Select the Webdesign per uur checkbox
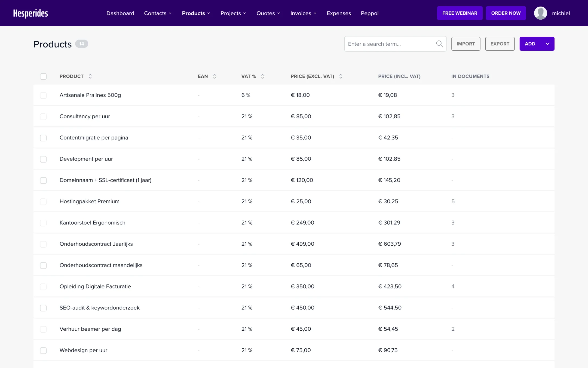The image size is (588, 368). pyautogui.click(x=43, y=350)
